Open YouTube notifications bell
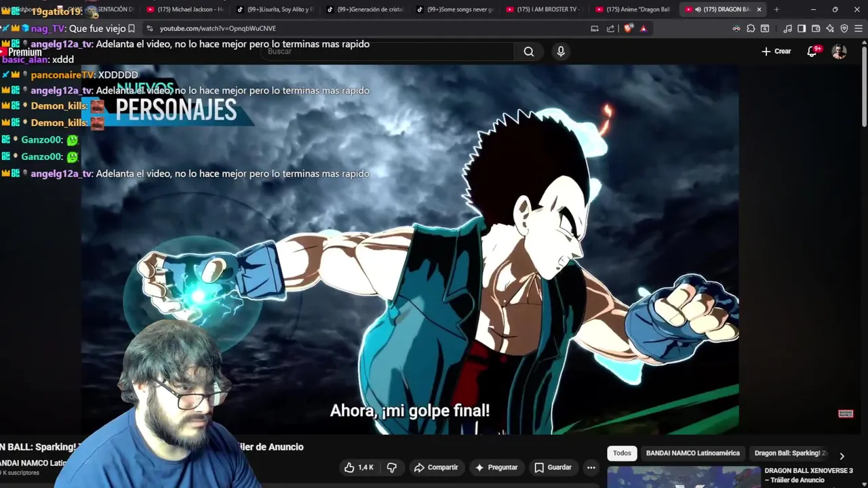The image size is (868, 488). pyautogui.click(x=812, y=52)
